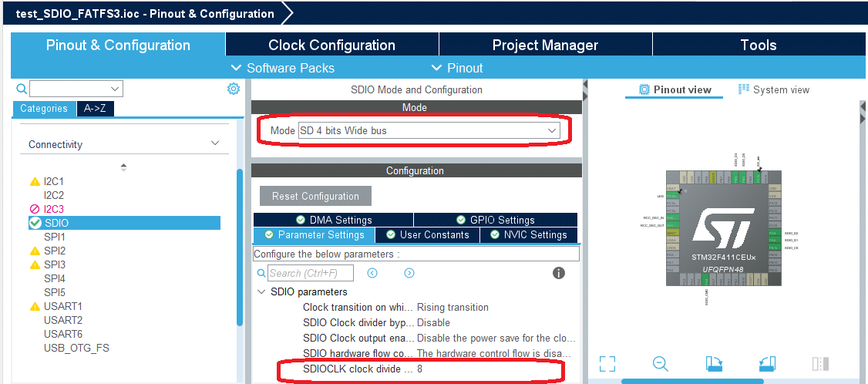The height and width of the screenshot is (384, 868).
Task: Collapse the Connectivity category
Action: 215,143
